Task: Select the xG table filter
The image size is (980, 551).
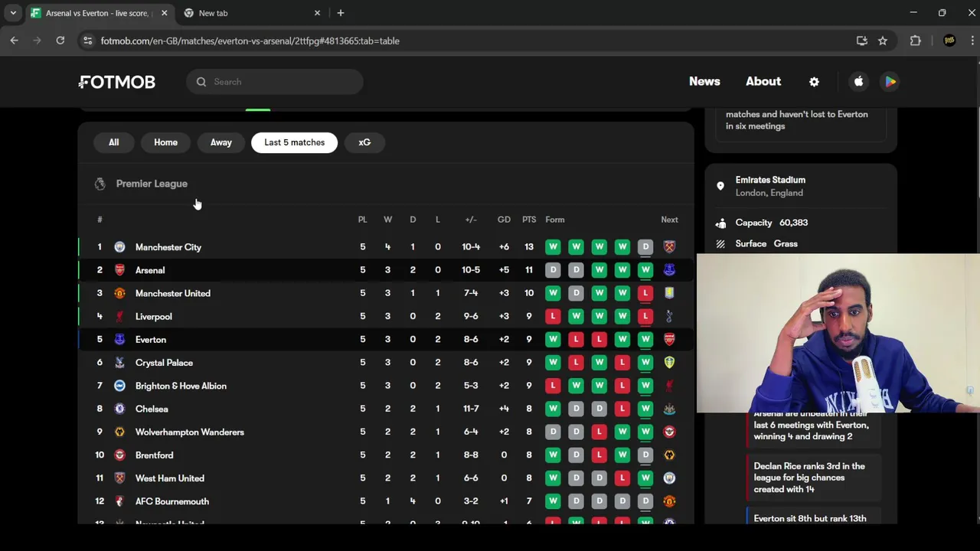Action: click(364, 142)
